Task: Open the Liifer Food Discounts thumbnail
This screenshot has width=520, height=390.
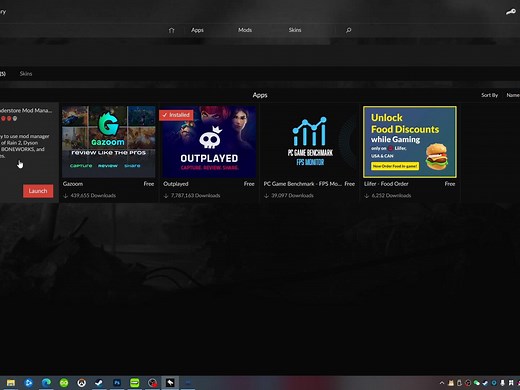Action: (x=410, y=142)
